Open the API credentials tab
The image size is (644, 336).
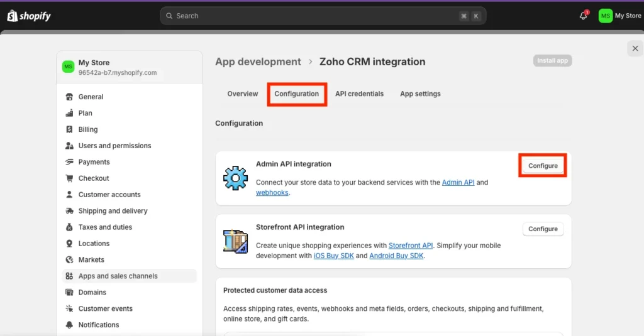pyautogui.click(x=359, y=94)
